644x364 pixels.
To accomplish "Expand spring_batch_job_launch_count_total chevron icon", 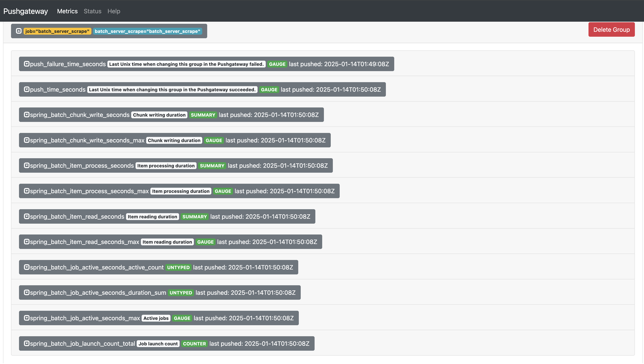I will (x=26, y=343).
